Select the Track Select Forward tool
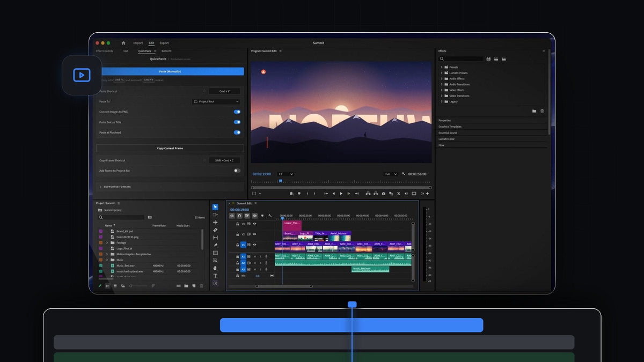This screenshot has width=644, height=362. (215, 215)
